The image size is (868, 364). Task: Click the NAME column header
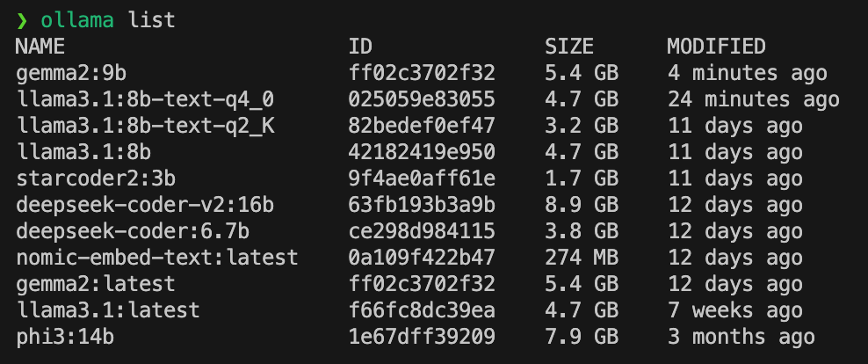(x=40, y=47)
